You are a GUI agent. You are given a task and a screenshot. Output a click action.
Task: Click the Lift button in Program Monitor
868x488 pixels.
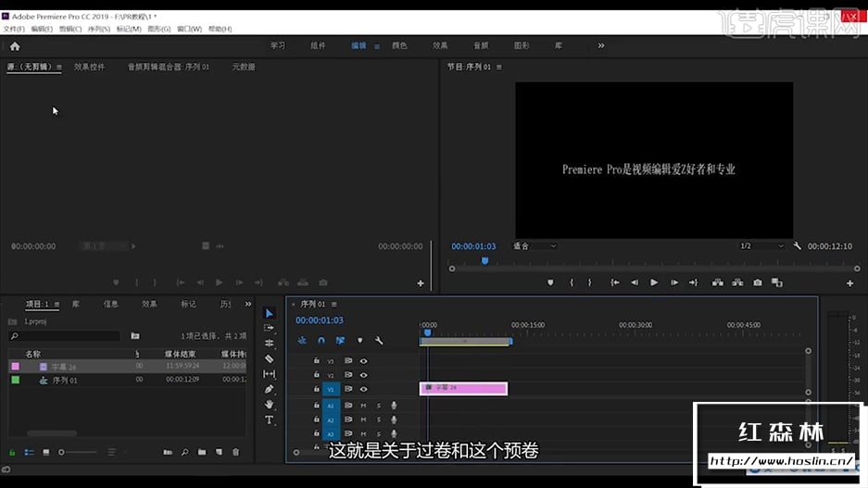pyautogui.click(x=717, y=282)
